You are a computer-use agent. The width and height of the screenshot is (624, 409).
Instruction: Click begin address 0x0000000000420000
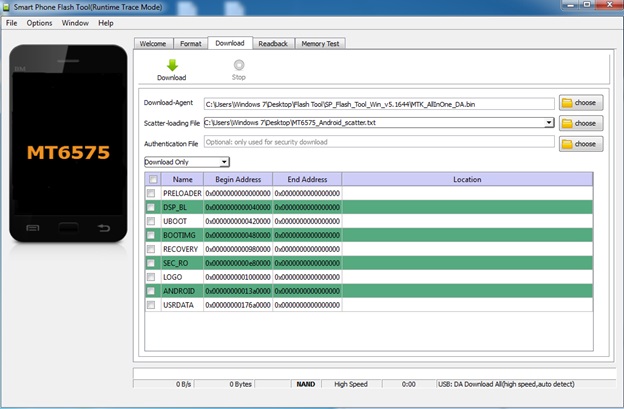[238, 221]
